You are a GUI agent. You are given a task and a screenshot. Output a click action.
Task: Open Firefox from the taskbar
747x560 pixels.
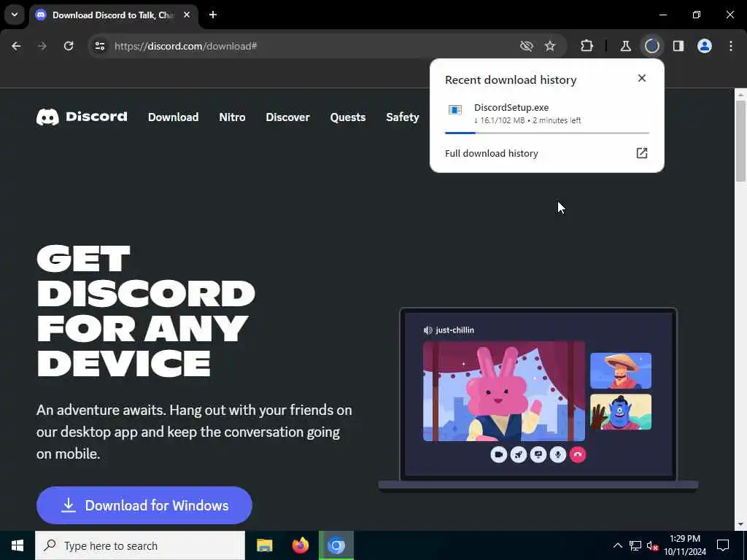(x=300, y=545)
